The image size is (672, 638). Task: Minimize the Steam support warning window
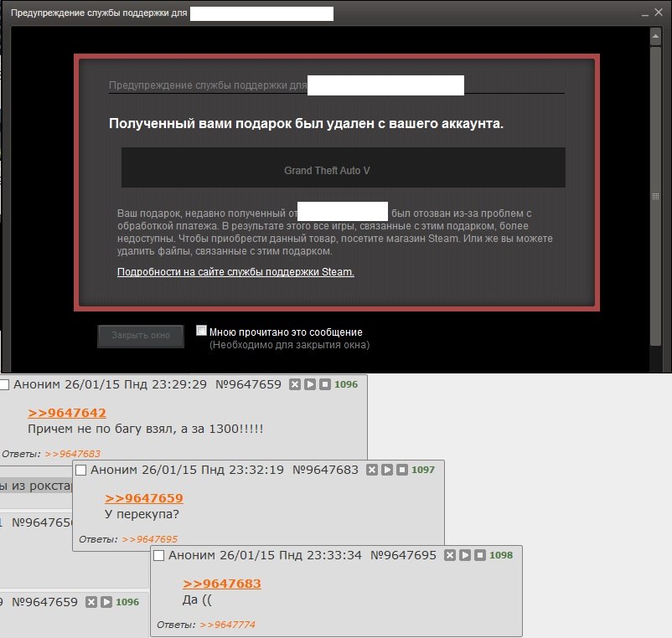(x=644, y=13)
